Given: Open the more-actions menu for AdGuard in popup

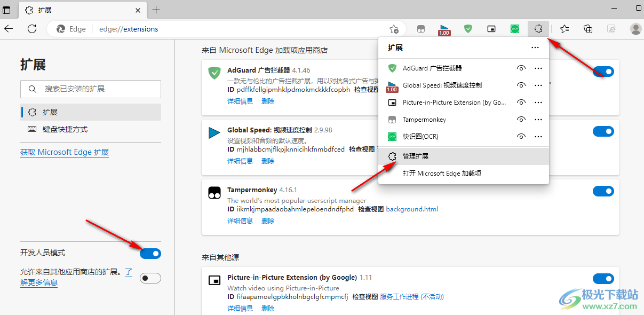Looking at the screenshot, I should click(538, 68).
